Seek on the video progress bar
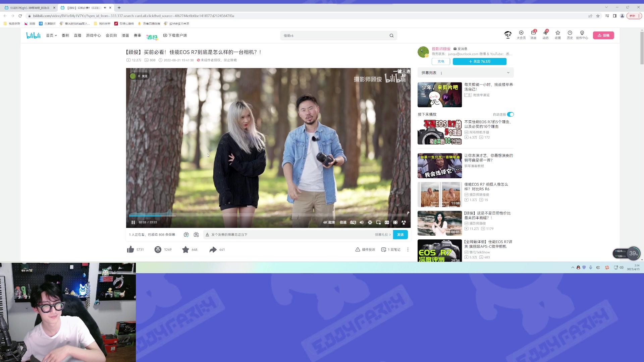 268,216
